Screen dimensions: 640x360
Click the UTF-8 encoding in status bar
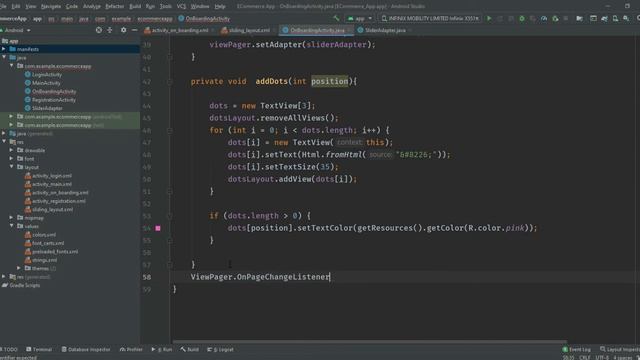(602, 358)
